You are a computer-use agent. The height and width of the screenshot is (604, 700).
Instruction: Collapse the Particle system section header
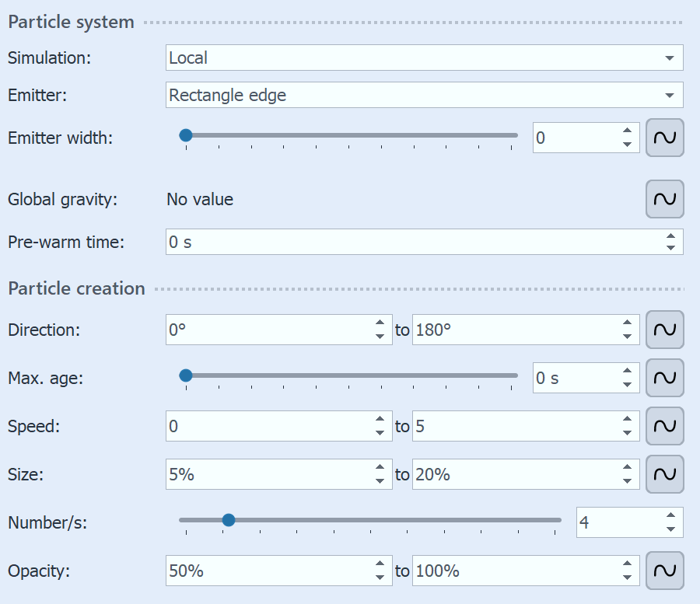(70, 22)
